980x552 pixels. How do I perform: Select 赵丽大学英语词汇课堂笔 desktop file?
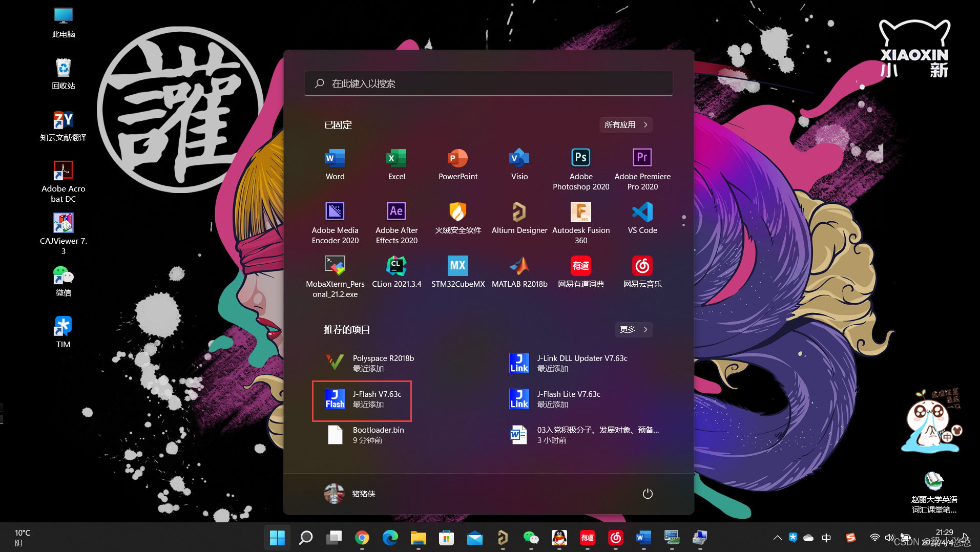tap(934, 493)
